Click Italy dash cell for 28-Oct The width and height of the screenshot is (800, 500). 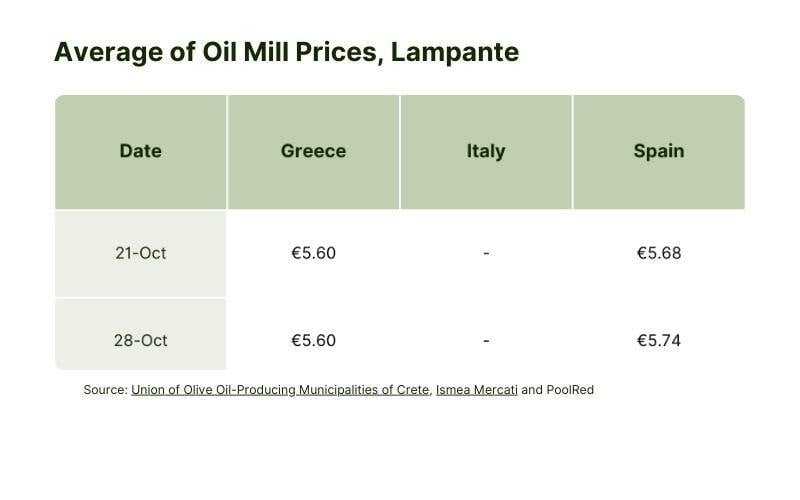click(486, 340)
